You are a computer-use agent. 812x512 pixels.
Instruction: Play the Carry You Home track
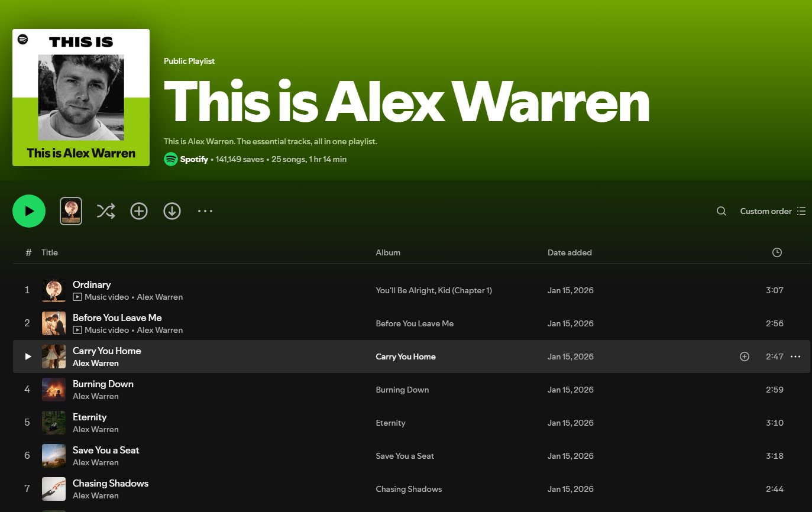(27, 357)
